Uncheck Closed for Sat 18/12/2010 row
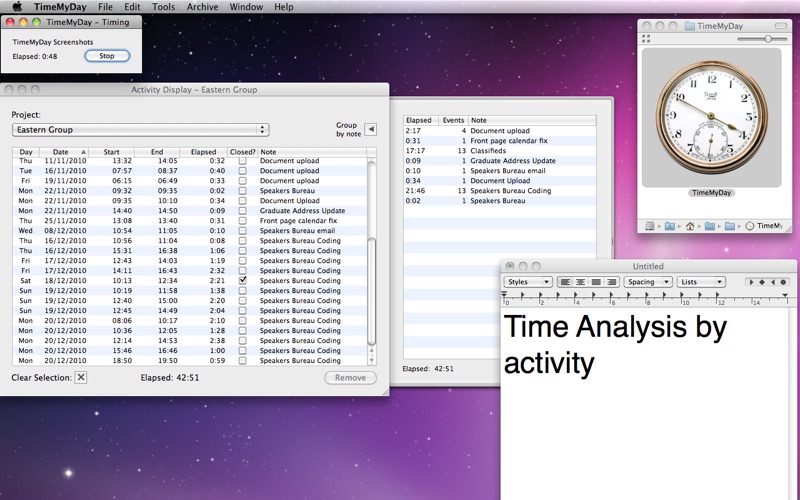The image size is (800, 500). [242, 280]
